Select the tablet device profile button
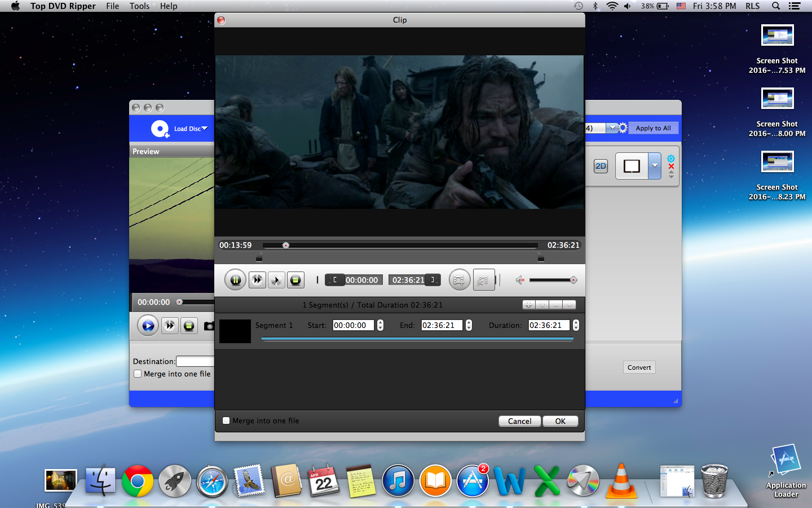The image size is (812, 508). click(632, 166)
